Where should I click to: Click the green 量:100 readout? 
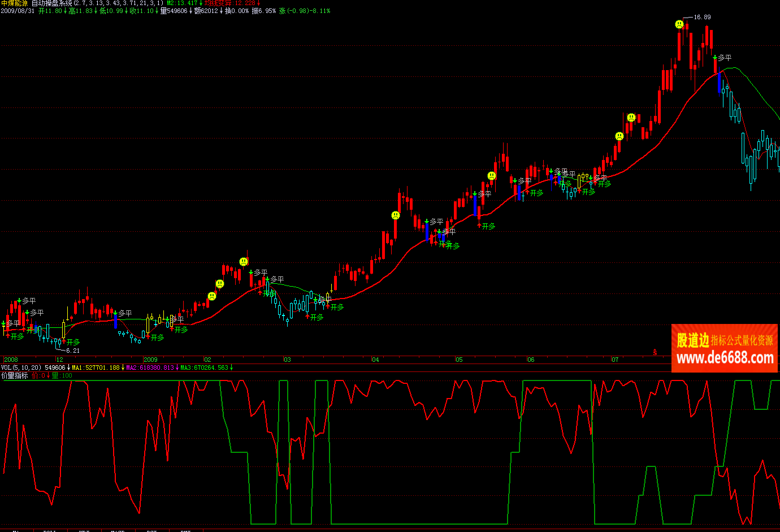62,375
